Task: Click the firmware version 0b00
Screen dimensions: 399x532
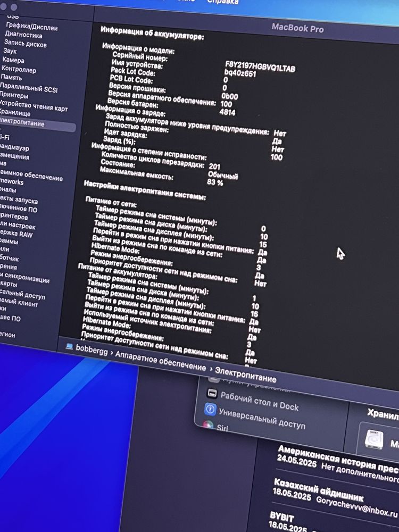Action: 230,96
